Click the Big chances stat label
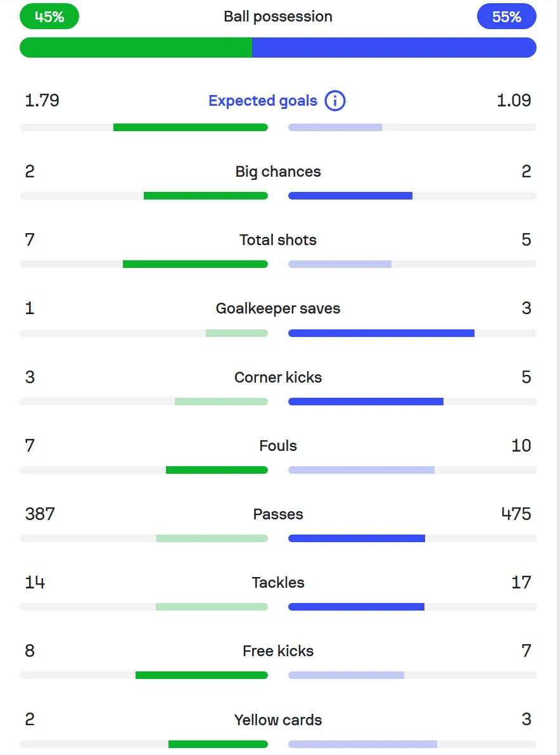560x755 pixels. tap(278, 172)
